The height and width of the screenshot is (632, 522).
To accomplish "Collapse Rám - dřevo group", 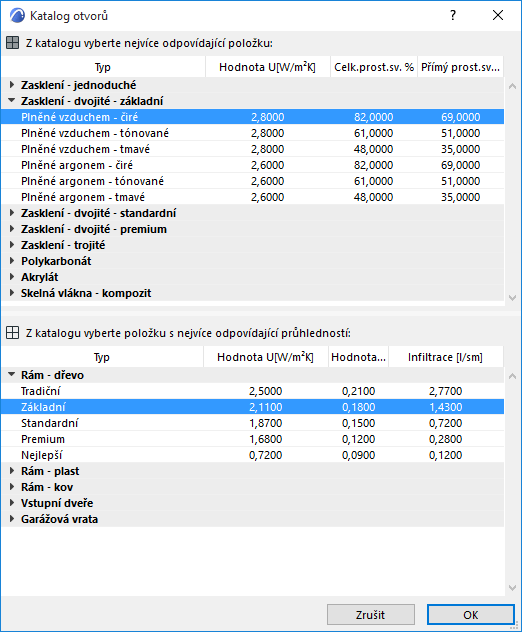I will (12, 374).
